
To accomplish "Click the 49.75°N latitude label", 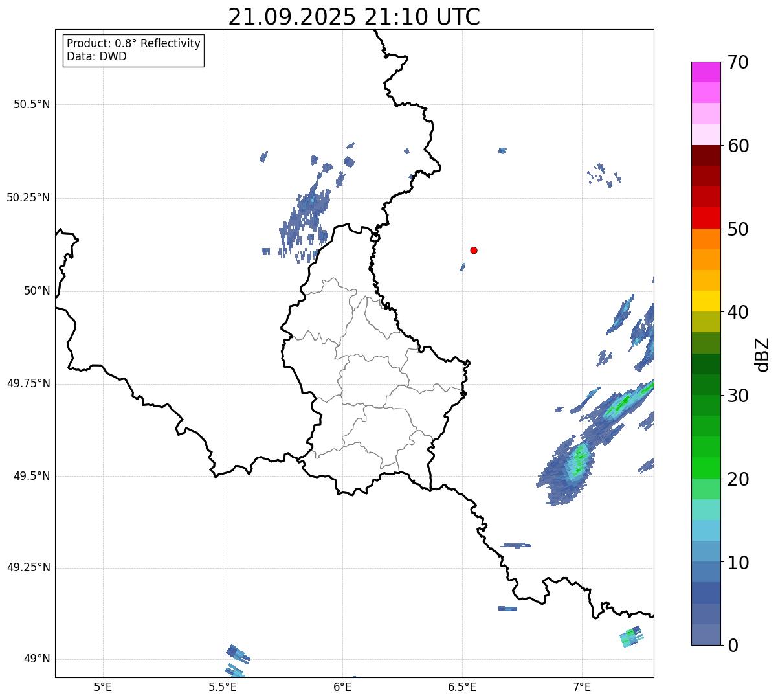I will [28, 383].
